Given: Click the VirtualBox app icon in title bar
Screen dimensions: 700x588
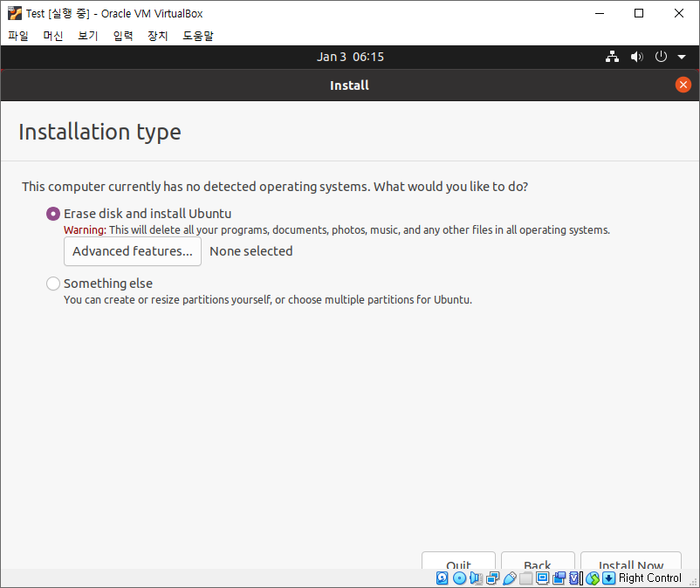Looking at the screenshot, I should point(15,13).
